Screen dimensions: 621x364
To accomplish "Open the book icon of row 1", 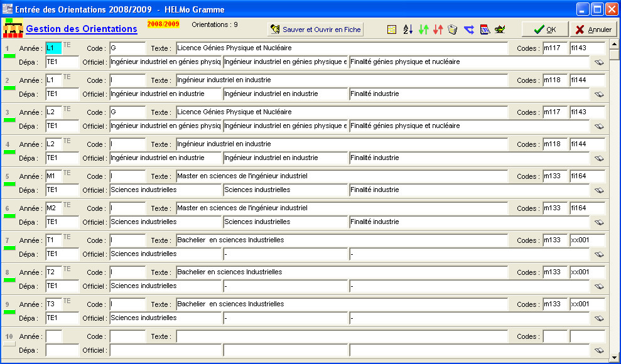I will click(x=599, y=62).
